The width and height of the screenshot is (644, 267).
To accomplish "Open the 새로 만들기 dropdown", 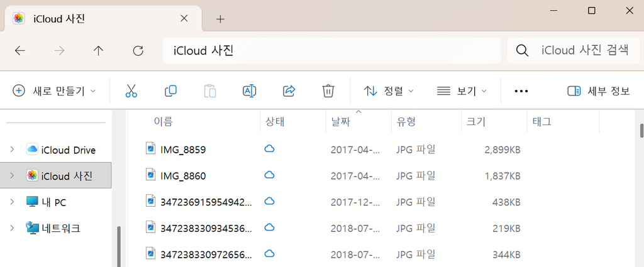I will [x=54, y=90].
